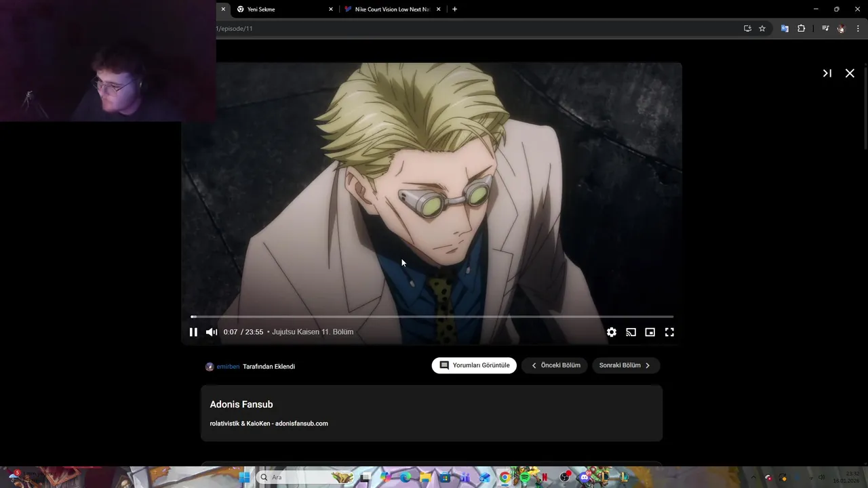The image size is (868, 488).
Task: Open the media controls icon
Action: point(825,28)
